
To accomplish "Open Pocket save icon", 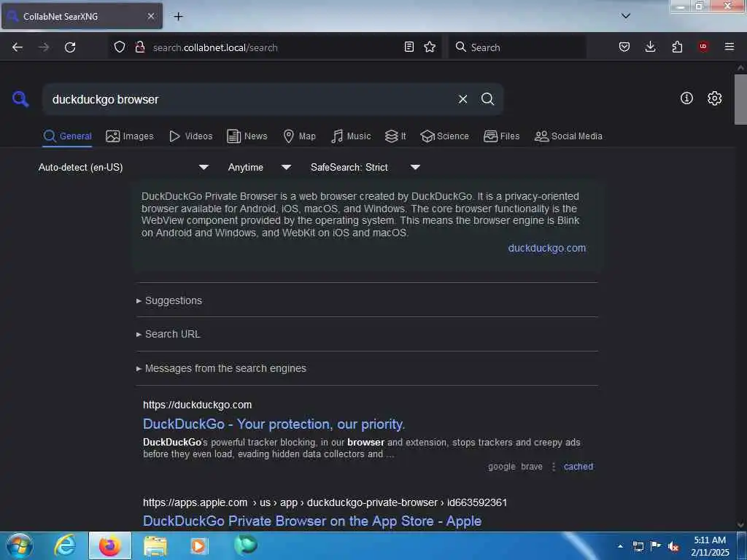I will (x=624, y=47).
